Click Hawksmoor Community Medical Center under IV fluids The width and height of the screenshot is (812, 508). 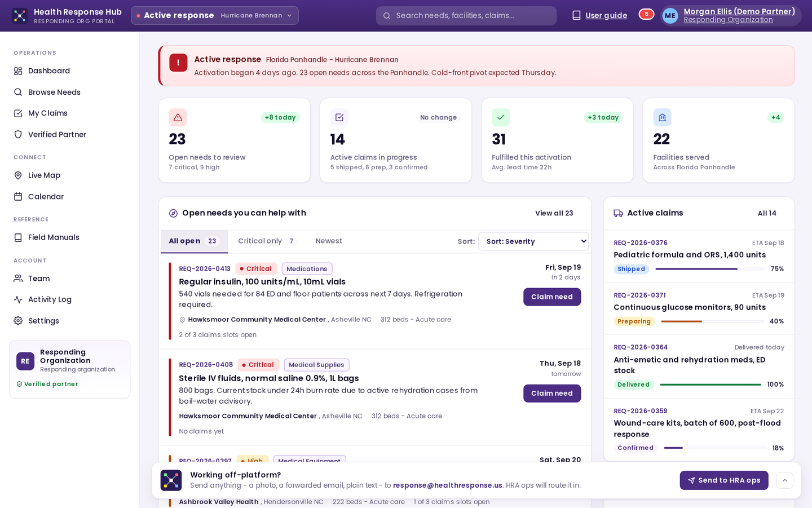248,416
